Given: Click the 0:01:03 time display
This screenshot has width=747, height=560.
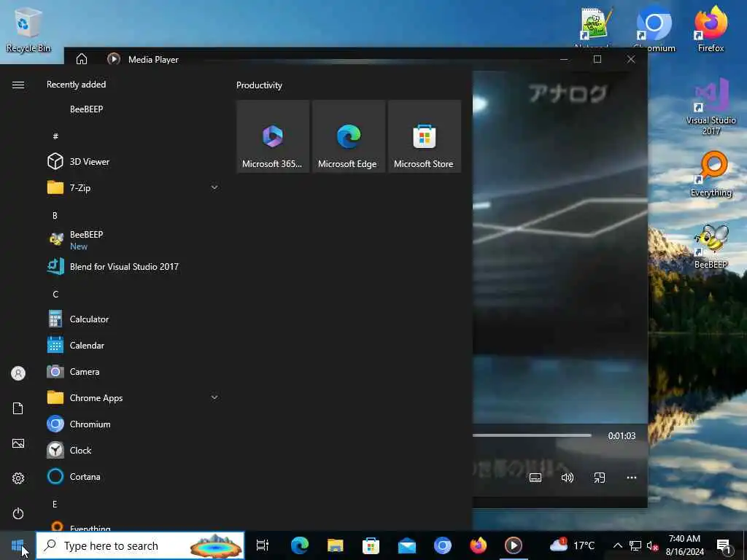Looking at the screenshot, I should [622, 436].
